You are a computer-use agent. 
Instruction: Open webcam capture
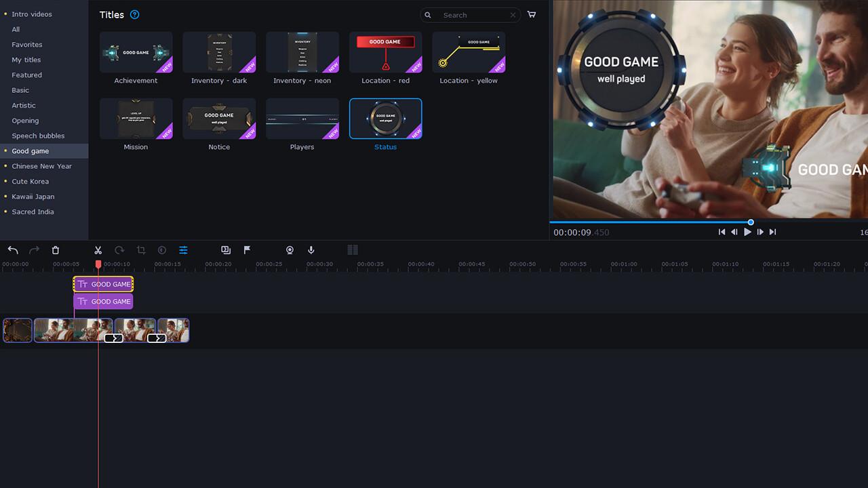pyautogui.click(x=290, y=250)
